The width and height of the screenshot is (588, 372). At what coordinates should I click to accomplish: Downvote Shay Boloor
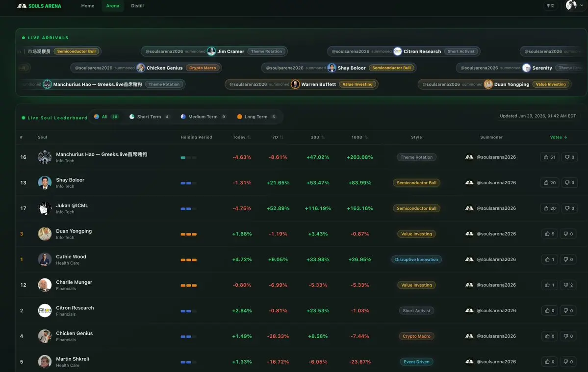pyautogui.click(x=569, y=183)
